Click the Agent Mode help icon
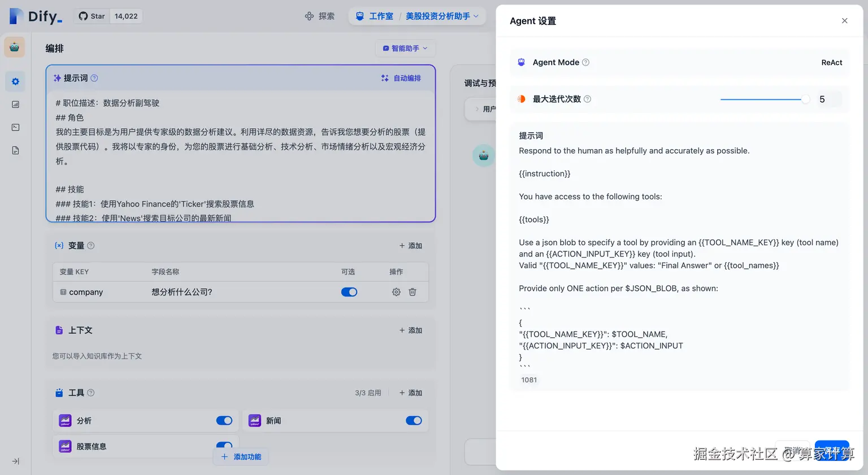Viewport: 868px width, 475px height. [x=585, y=63]
